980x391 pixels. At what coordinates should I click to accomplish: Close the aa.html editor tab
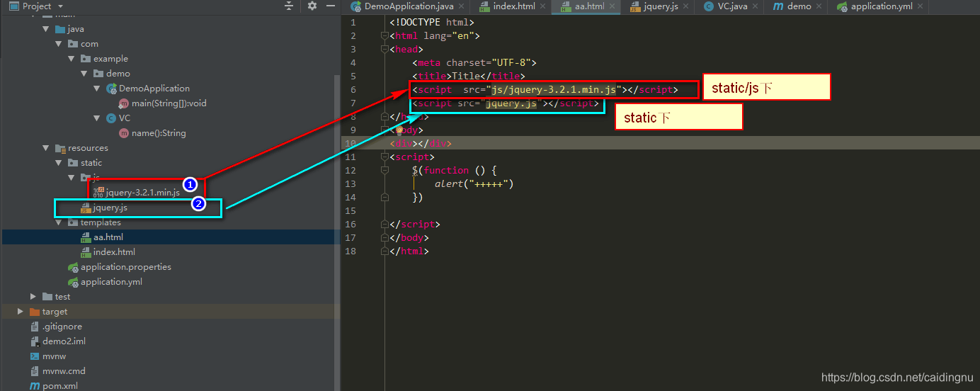612,6
